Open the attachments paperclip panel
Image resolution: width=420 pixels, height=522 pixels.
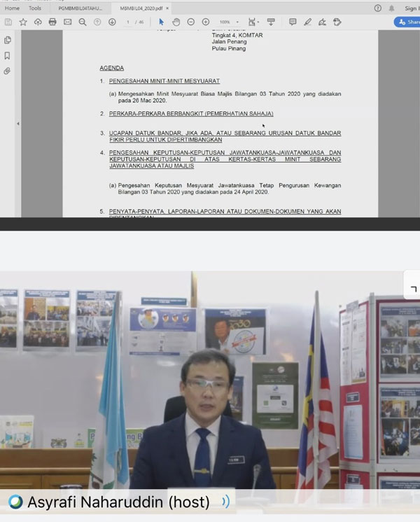coord(7,71)
